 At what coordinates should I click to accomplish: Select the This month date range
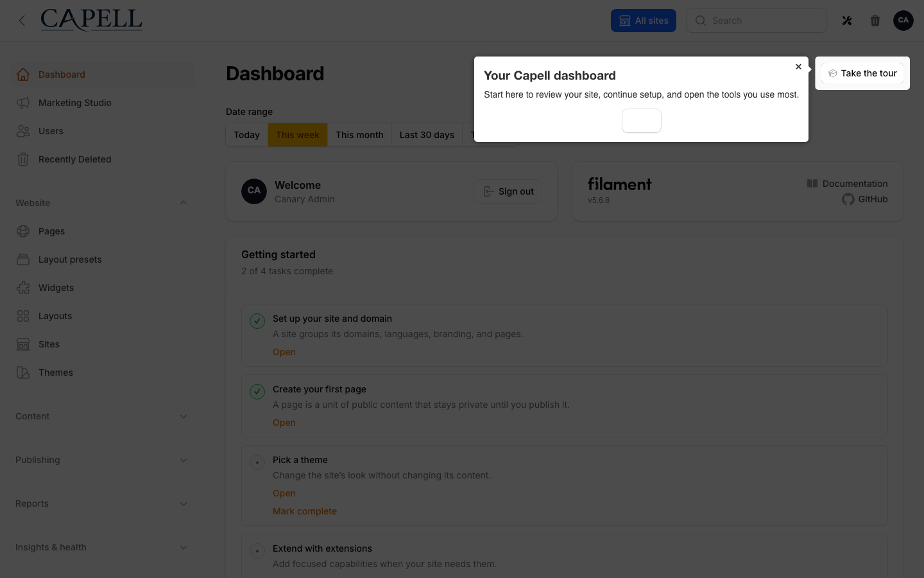pos(359,135)
